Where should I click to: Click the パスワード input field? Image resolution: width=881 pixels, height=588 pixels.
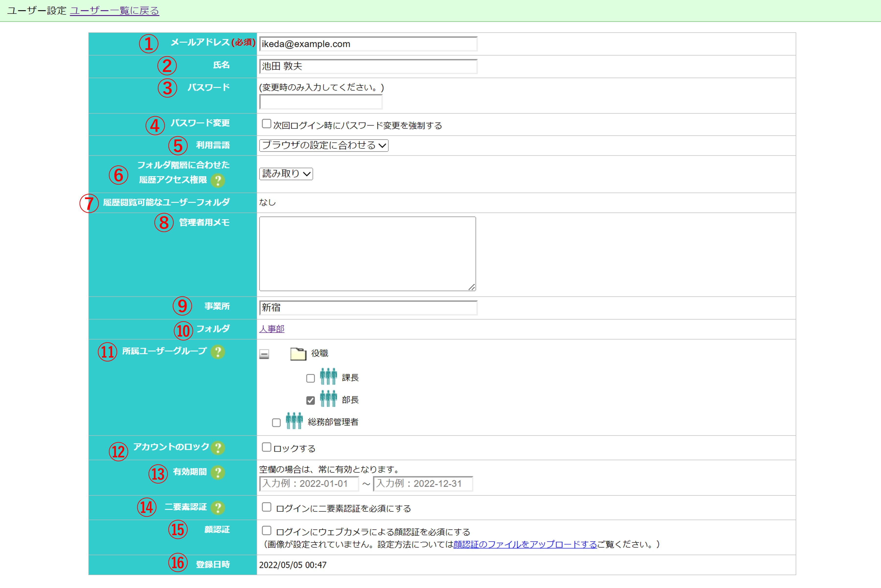(321, 102)
